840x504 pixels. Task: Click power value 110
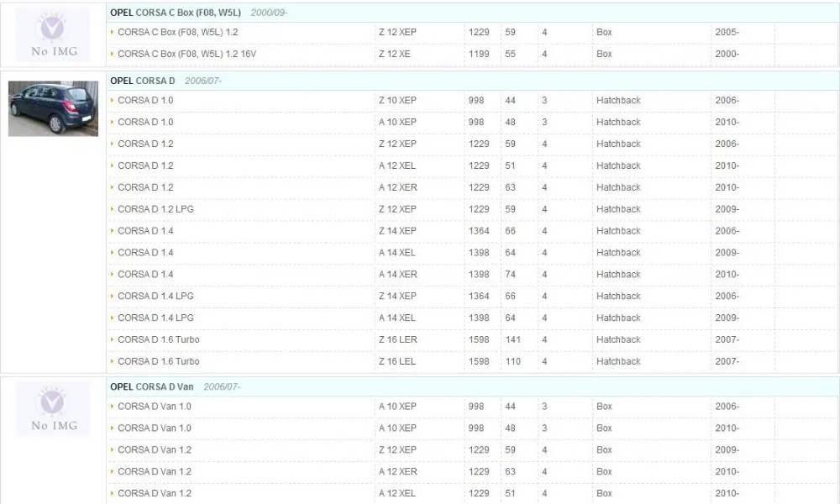(512, 361)
